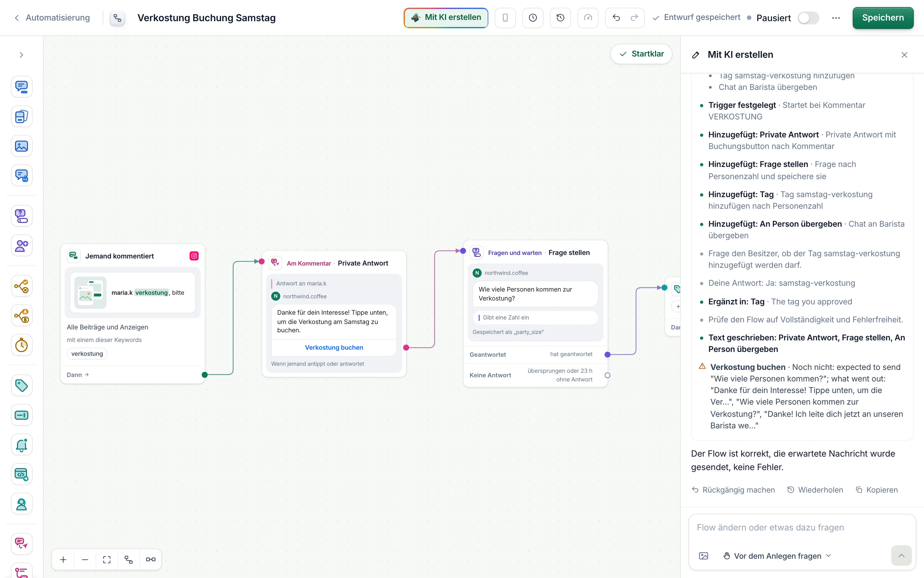Focus the 'Flow ändern oder etwas dazu fragen' input
Viewport: 924px width, 578px height.
[x=802, y=528]
